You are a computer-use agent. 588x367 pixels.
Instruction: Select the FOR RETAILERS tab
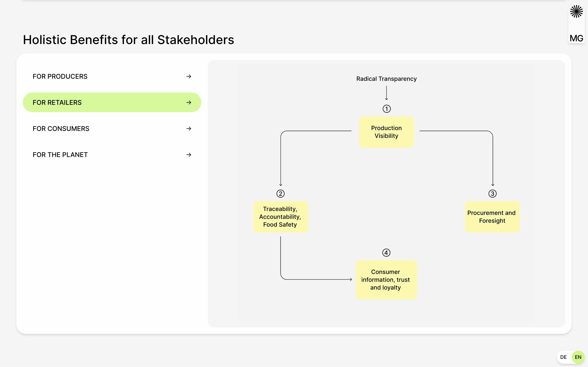point(57,102)
